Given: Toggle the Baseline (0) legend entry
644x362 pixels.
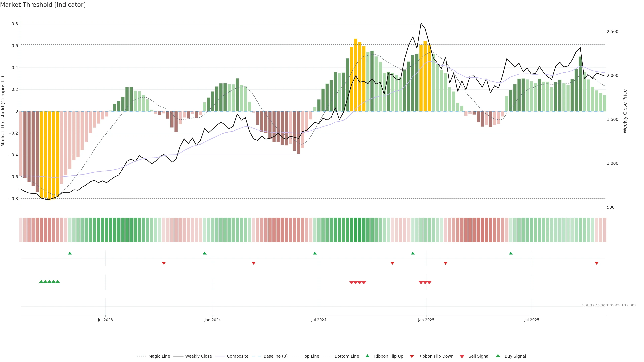Looking at the screenshot, I should [x=275, y=356].
